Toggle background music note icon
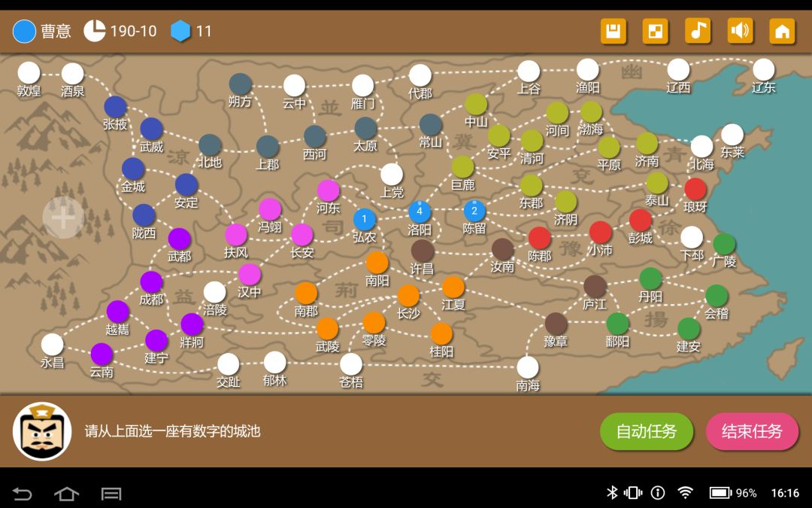The height and width of the screenshot is (508, 812). click(698, 31)
